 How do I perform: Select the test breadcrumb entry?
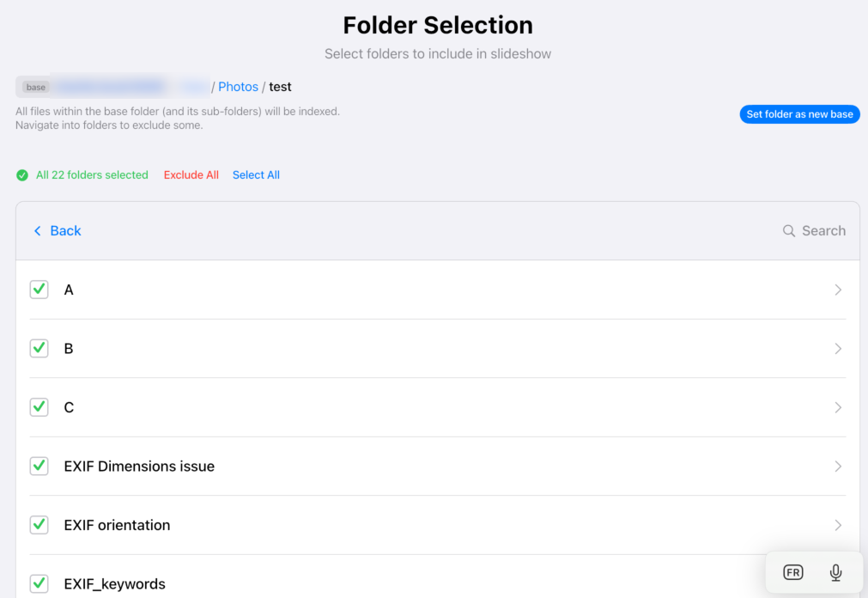[280, 86]
